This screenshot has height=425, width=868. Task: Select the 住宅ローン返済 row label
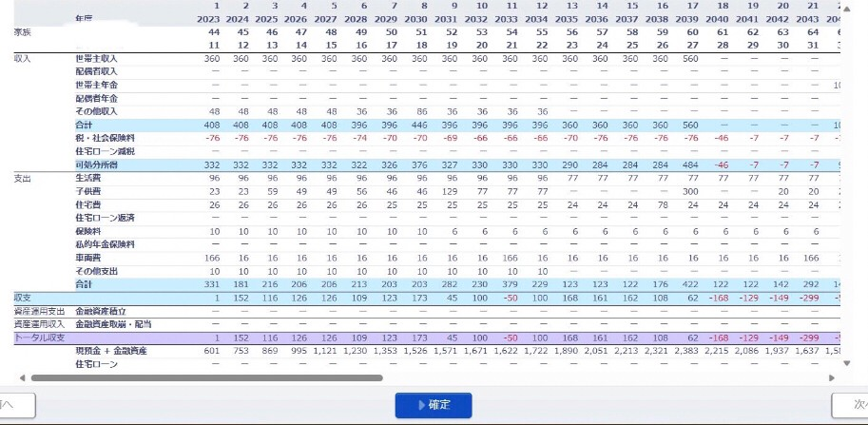pos(103,218)
